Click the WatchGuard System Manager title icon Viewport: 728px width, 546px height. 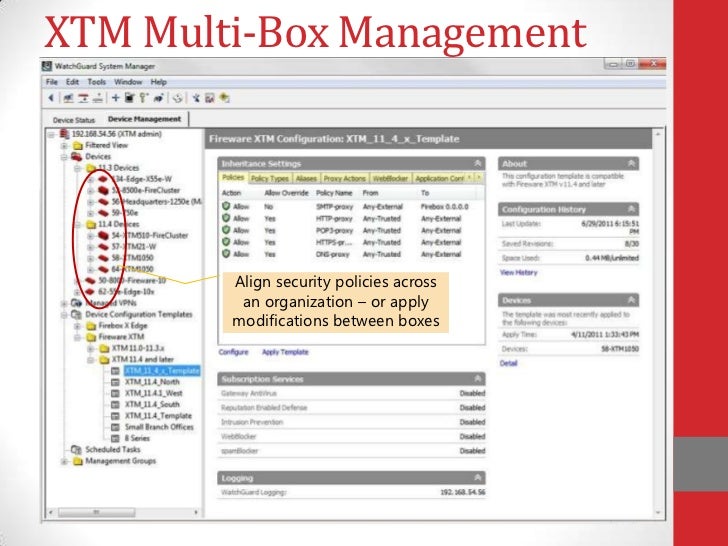pyautogui.click(x=47, y=66)
